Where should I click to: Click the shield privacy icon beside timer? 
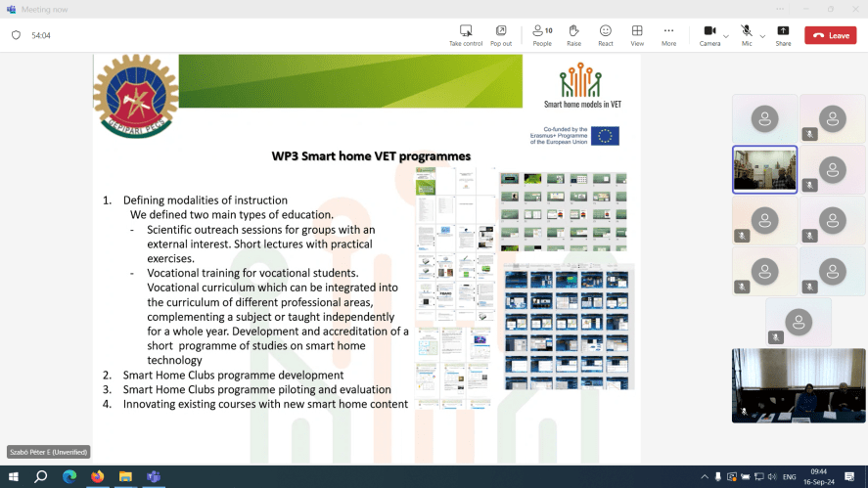tap(16, 35)
